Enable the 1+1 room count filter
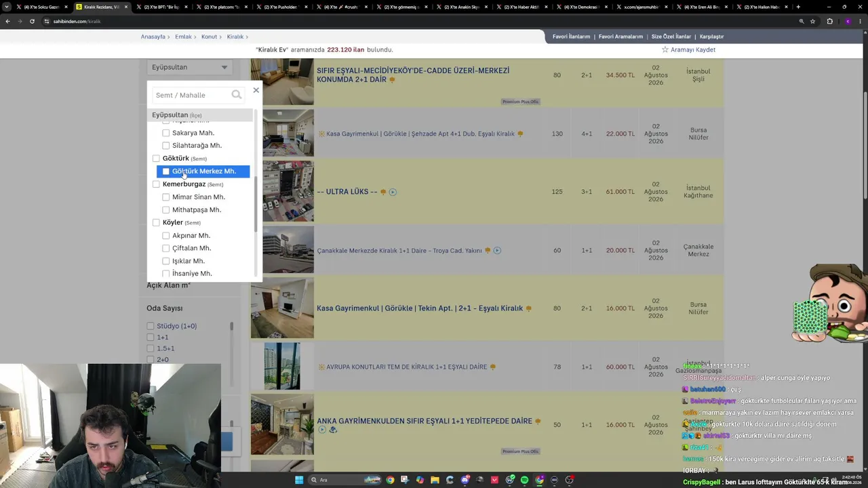The width and height of the screenshot is (868, 488). 151,338
